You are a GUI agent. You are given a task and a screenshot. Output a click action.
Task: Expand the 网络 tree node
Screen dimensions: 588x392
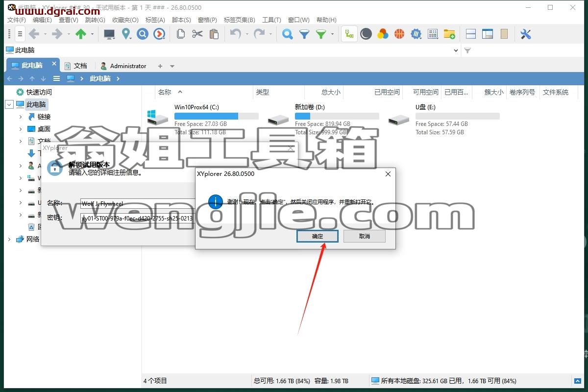9,239
